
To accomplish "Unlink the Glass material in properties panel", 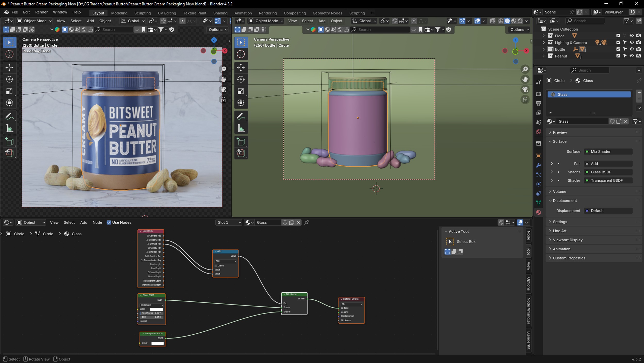I will 625,121.
